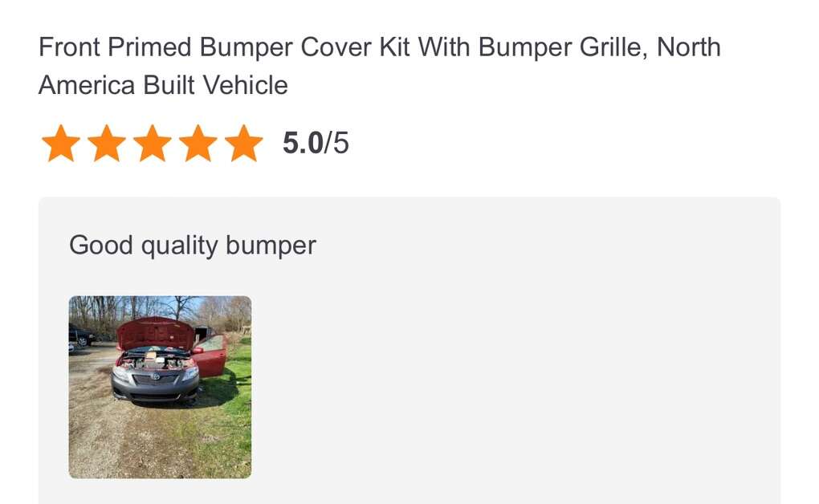Tap the third (middle) rating star
This screenshot has height=504, width=819.
pyautogui.click(x=153, y=144)
